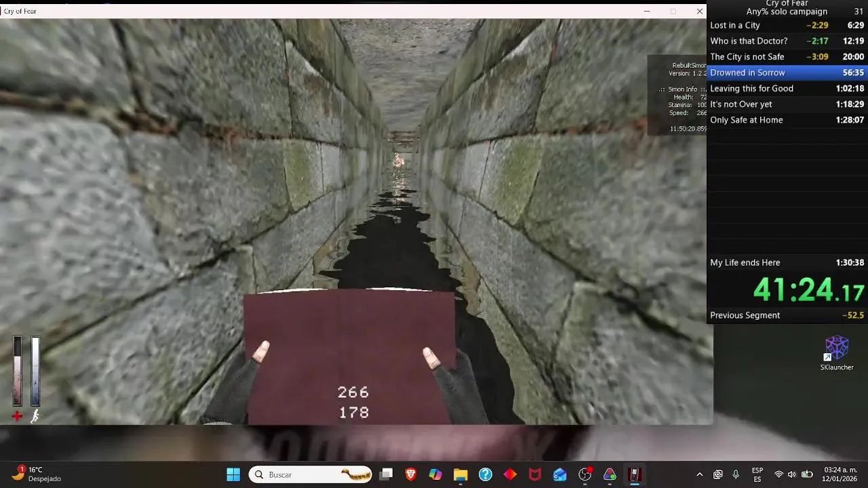Click the health bar in game HUD
This screenshot has width=868, height=488.
click(17, 371)
